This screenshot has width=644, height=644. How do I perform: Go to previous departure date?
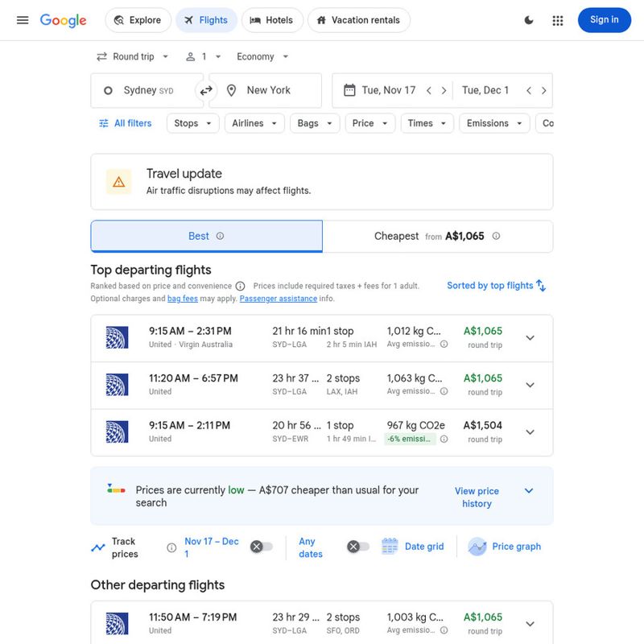click(429, 90)
